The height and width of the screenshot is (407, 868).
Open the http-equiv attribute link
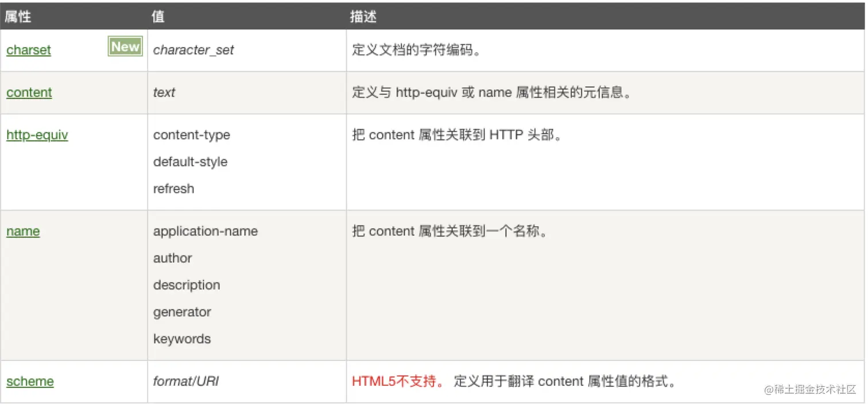[37, 135]
